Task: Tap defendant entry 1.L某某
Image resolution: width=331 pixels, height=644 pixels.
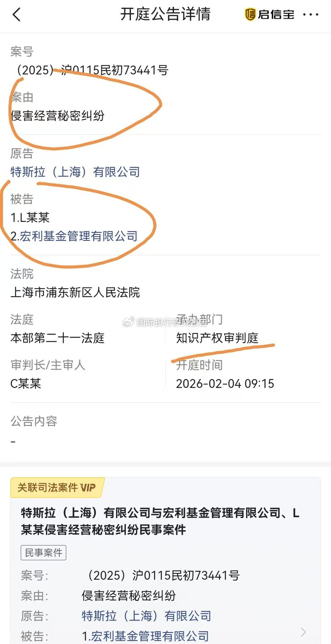Action: click(x=30, y=218)
